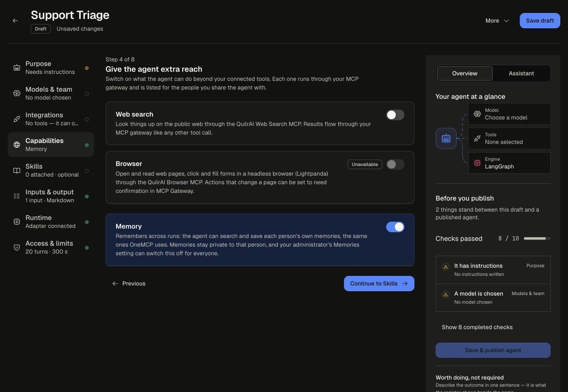568x392 pixels.
Task: Click warning icon next to It has instructions
Action: (x=446, y=267)
